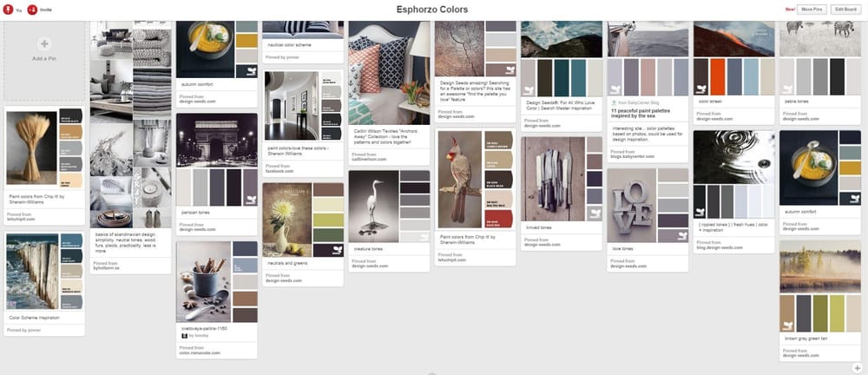Click the Add a Pin label
Image resolution: width=868 pixels, height=375 pixels.
(x=44, y=58)
